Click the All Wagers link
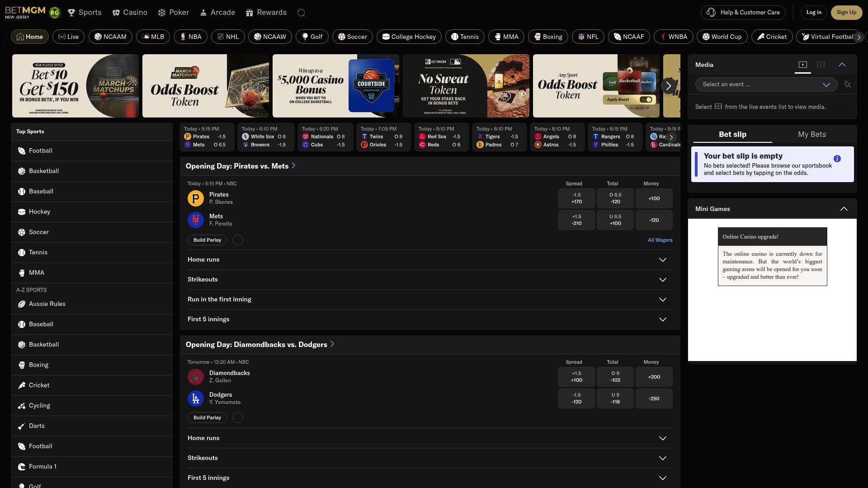The height and width of the screenshot is (488, 868). pos(660,240)
